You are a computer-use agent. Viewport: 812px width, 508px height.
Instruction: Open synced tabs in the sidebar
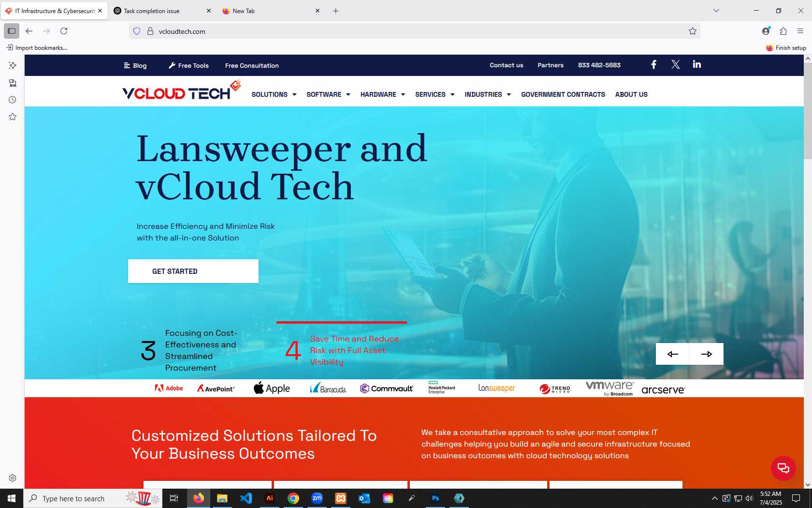13,83
